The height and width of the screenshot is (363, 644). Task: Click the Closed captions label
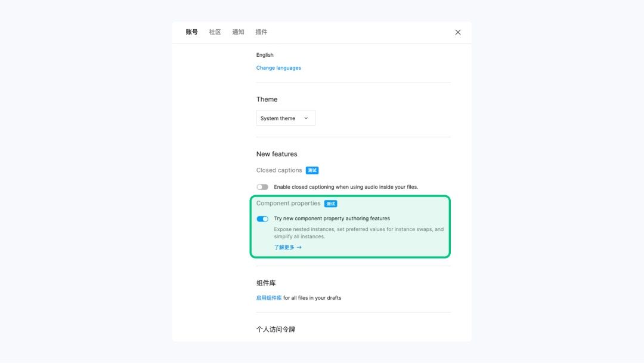279,170
